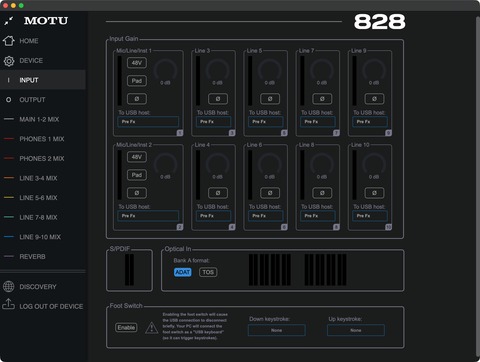Image resolution: width=480 pixels, height=362 pixels.
Task: Click the Discovery globe icon
Action: pos(9,286)
